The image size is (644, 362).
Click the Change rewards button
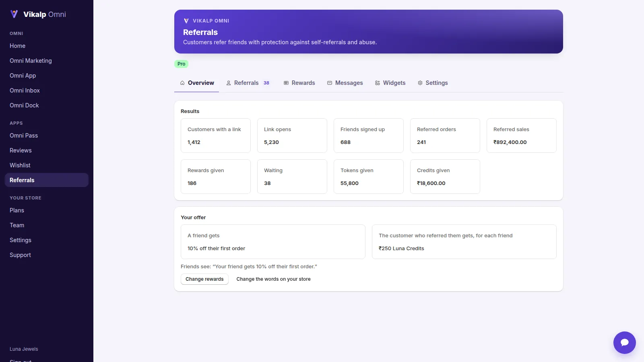point(204,279)
